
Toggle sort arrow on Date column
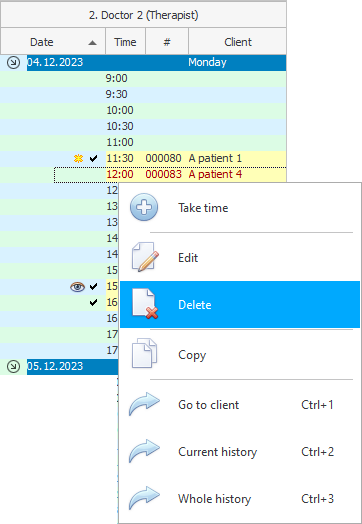pyautogui.click(x=93, y=43)
